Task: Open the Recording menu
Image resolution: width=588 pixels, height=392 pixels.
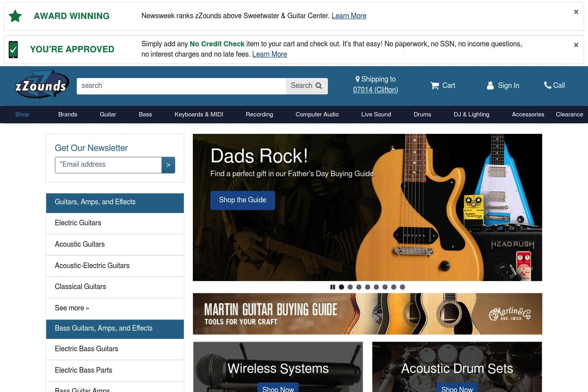Action: tap(259, 114)
